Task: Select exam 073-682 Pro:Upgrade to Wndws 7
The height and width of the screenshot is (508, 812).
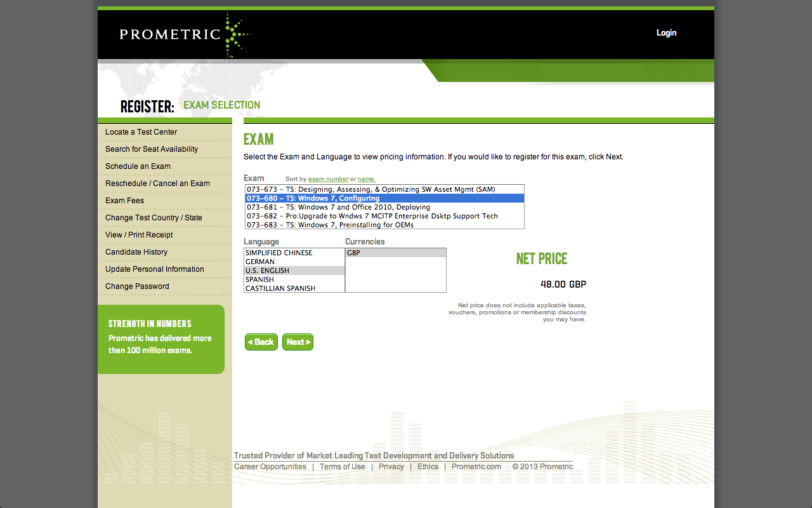Action: [x=384, y=216]
